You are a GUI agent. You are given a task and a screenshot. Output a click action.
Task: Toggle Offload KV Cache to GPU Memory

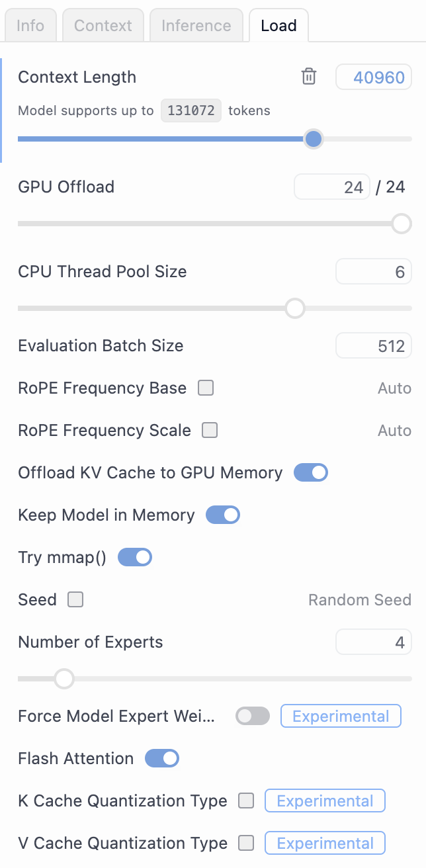coord(311,473)
